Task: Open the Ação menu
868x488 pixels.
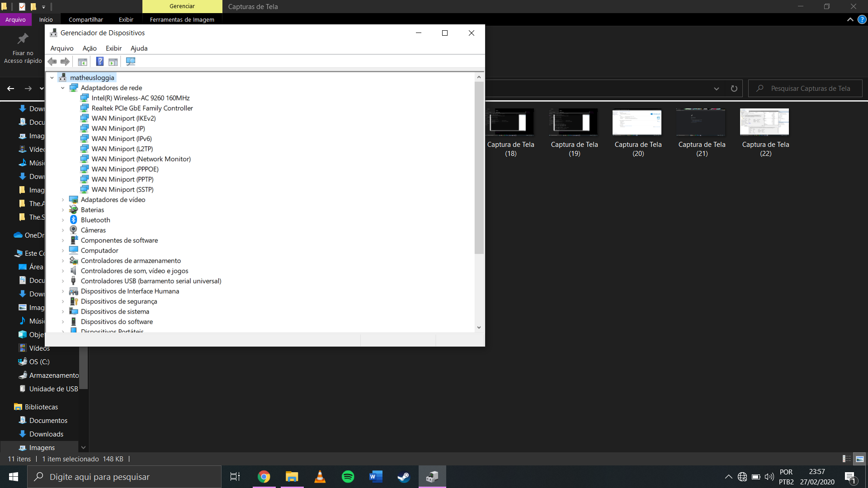Action: pos(90,48)
